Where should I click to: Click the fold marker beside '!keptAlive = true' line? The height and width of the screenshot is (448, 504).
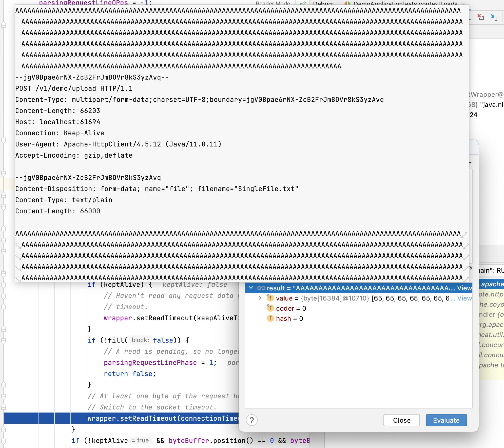(4, 441)
